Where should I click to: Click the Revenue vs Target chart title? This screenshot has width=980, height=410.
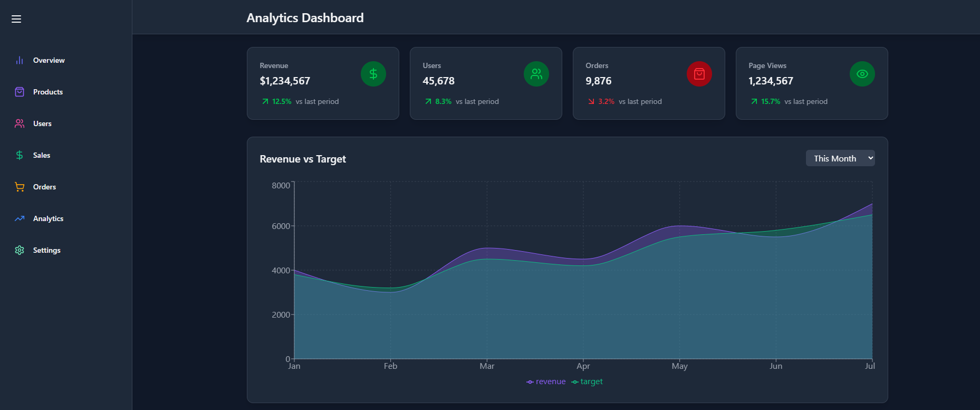coord(303,159)
